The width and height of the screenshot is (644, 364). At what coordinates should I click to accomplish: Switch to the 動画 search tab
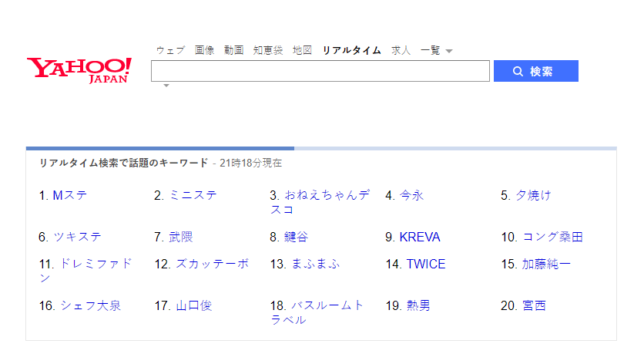point(233,50)
